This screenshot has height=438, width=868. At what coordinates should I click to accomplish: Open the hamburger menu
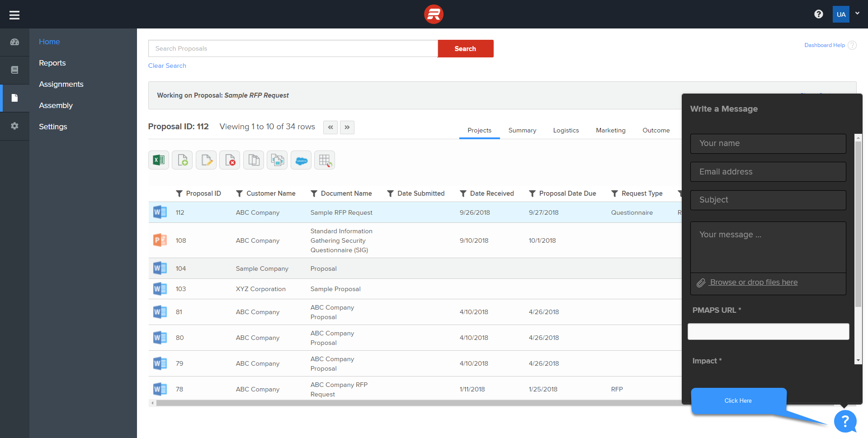click(14, 15)
